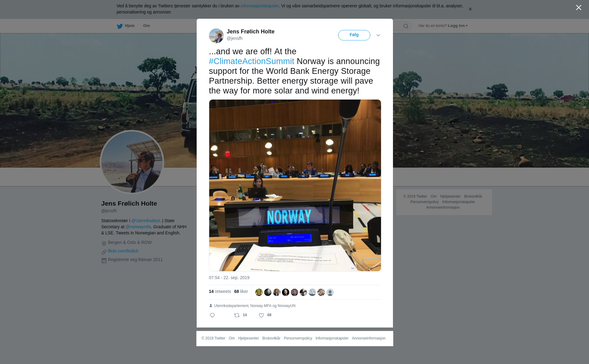The image size is (589, 364).
Task: Open the Om menu item
Action: [x=146, y=26]
